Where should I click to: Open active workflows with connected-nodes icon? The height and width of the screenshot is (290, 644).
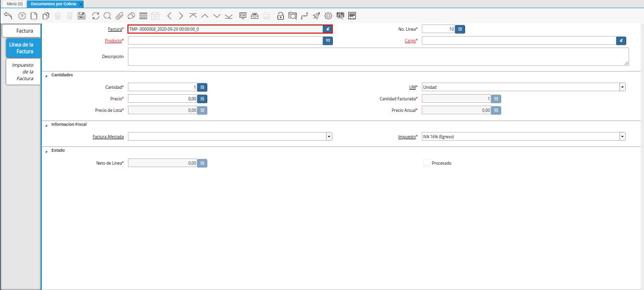304,16
